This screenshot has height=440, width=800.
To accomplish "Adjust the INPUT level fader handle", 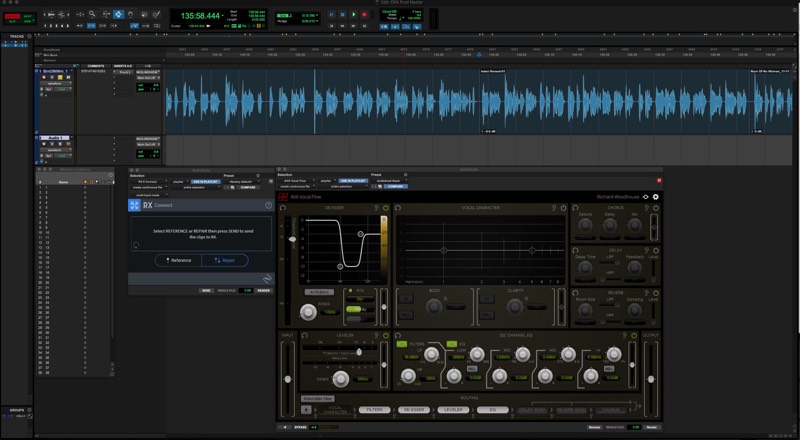I will pos(288,379).
